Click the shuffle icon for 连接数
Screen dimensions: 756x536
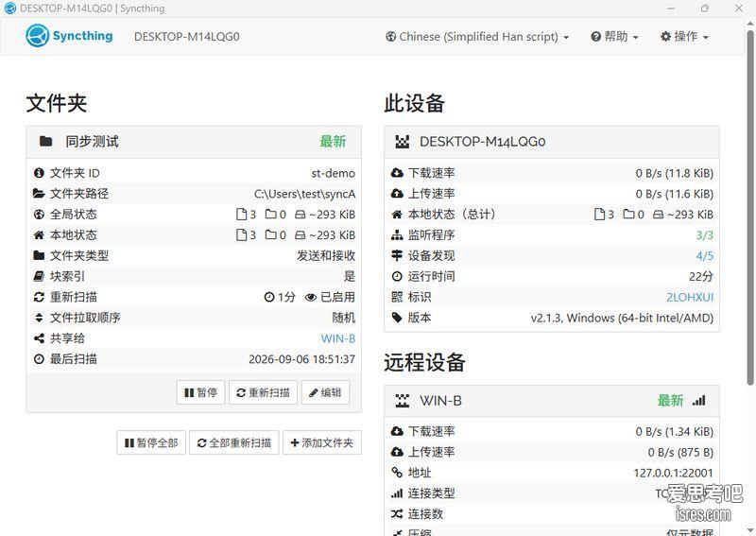(397, 514)
